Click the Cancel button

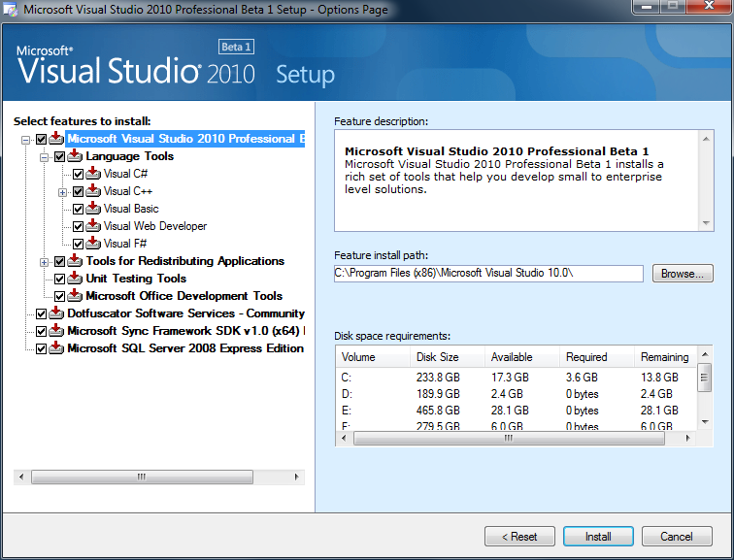[x=677, y=536]
